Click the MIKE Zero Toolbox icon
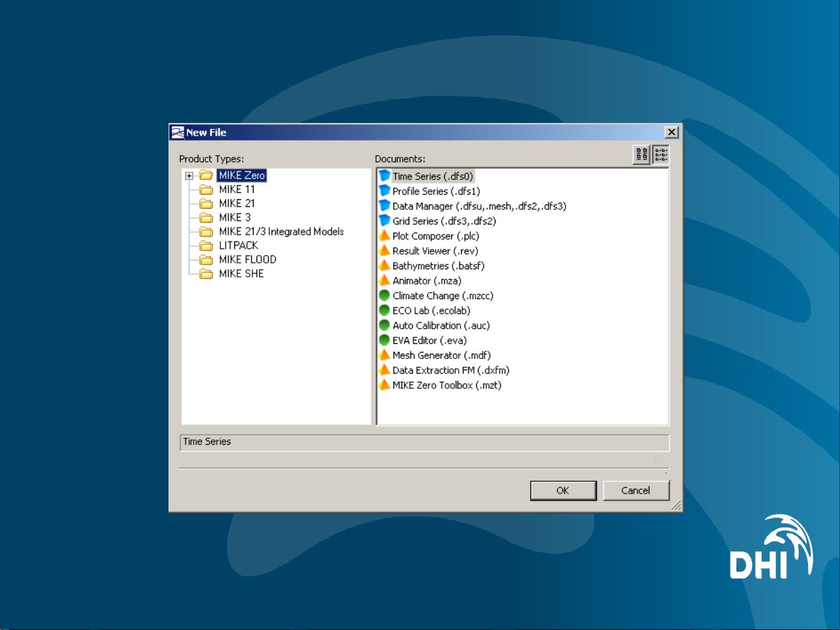Viewport: 840px width, 630px height. click(384, 385)
